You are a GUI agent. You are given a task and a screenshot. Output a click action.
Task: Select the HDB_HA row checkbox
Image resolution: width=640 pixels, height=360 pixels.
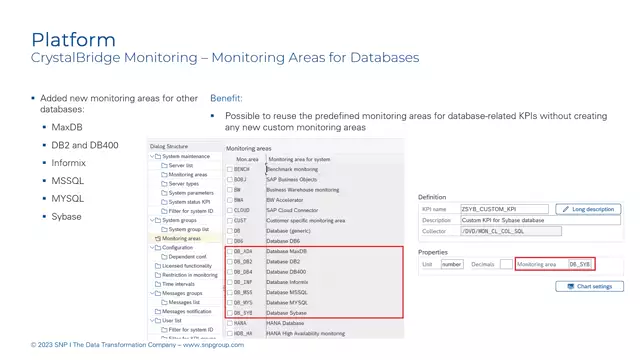coord(230,333)
